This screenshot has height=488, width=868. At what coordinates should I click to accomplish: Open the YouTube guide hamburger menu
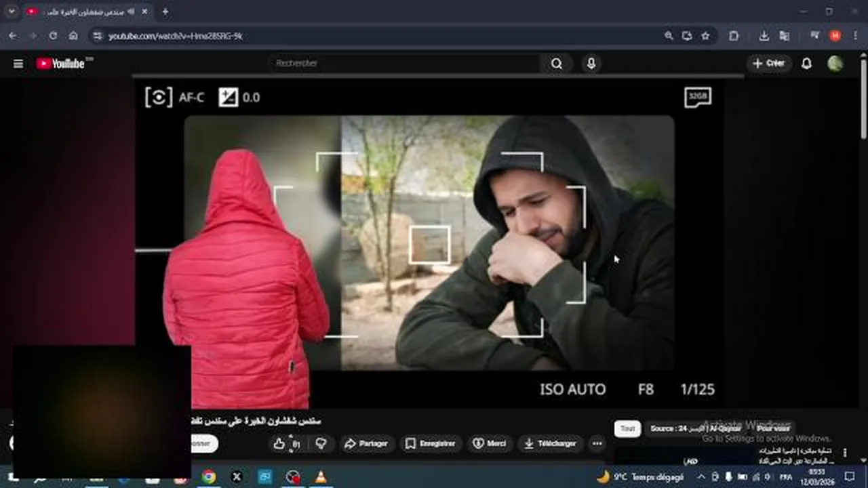(x=18, y=64)
